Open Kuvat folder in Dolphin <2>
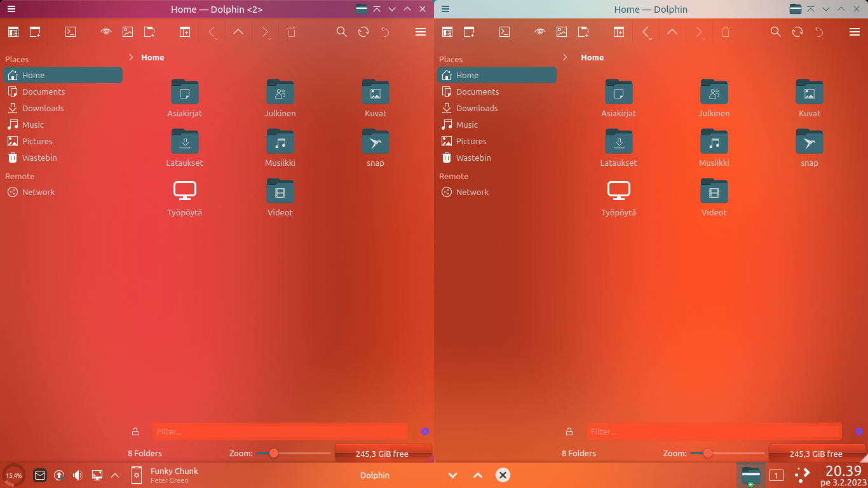Viewport: 868px width, 488px height. click(x=376, y=98)
